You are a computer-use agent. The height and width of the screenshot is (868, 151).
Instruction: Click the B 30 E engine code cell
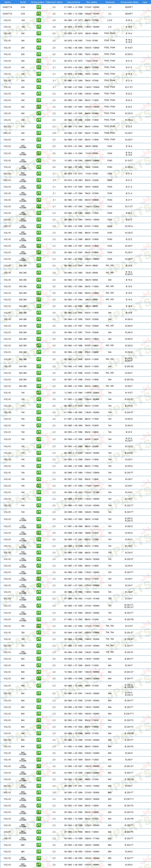pos(129,27)
